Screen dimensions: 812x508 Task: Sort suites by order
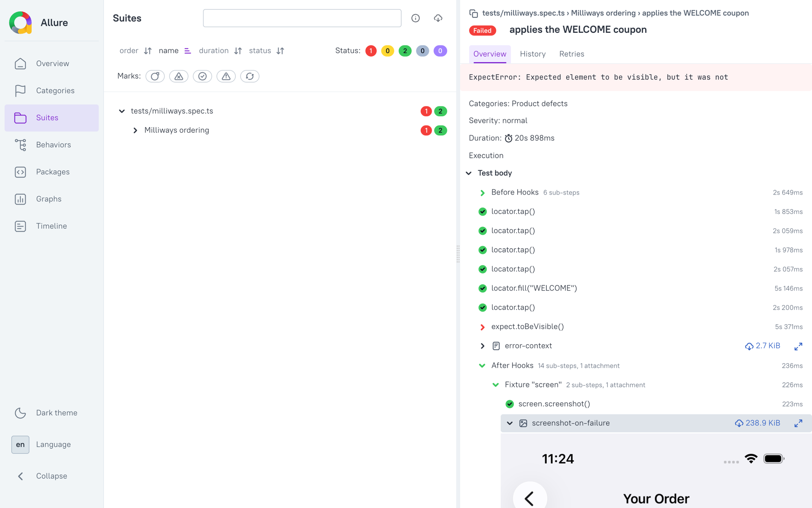[135, 51]
